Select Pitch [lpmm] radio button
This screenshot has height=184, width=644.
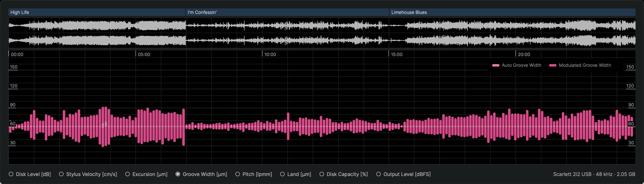pyautogui.click(x=238, y=174)
